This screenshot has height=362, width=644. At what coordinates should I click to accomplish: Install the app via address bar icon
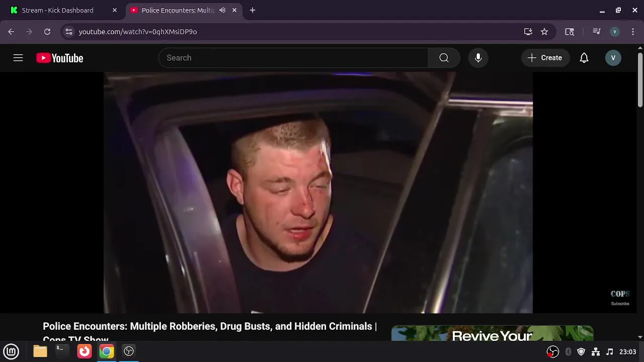pos(528,32)
